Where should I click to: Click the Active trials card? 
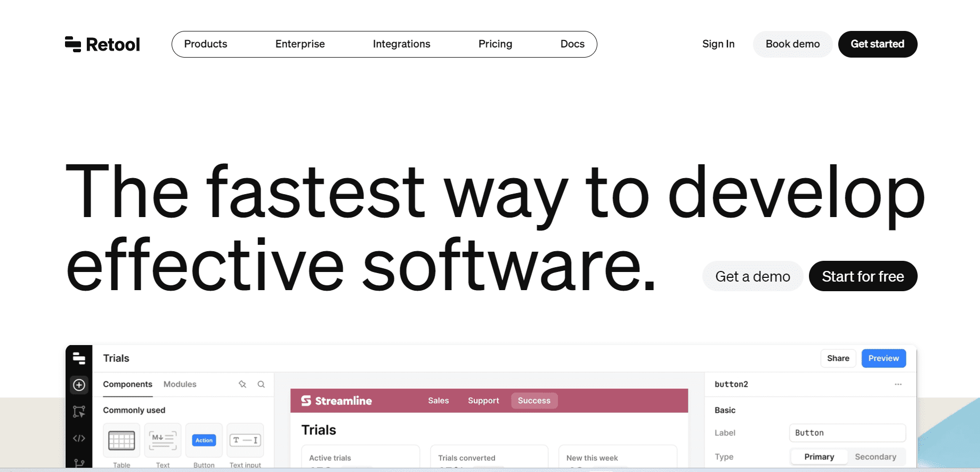pos(361,457)
